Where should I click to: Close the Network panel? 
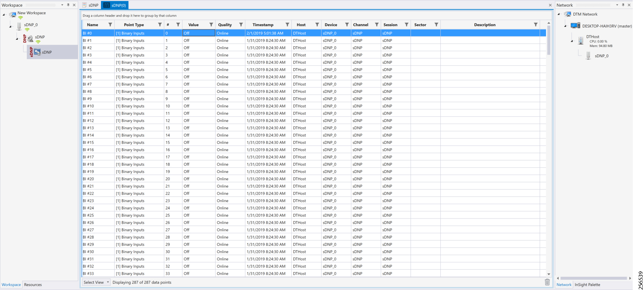(629, 5)
